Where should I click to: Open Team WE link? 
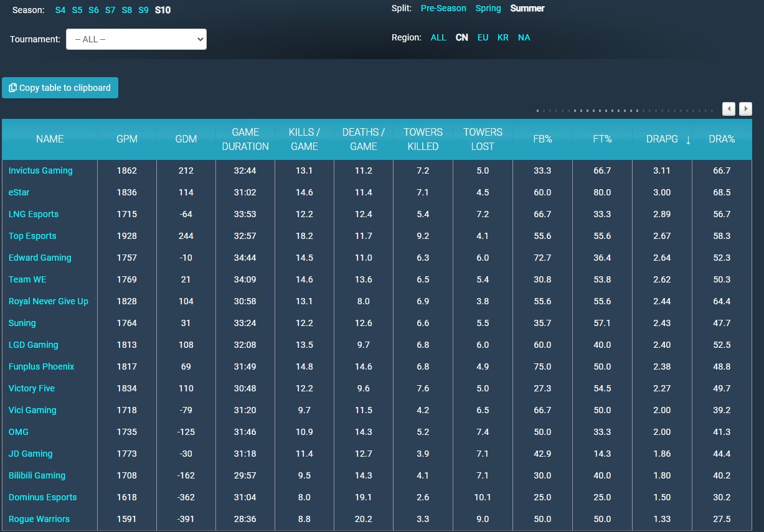click(27, 279)
